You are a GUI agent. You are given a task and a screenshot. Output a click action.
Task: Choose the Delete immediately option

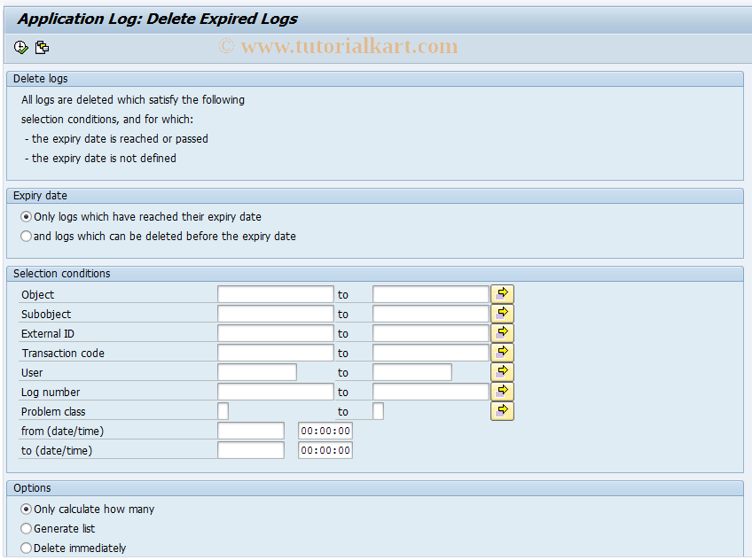[x=26, y=548]
